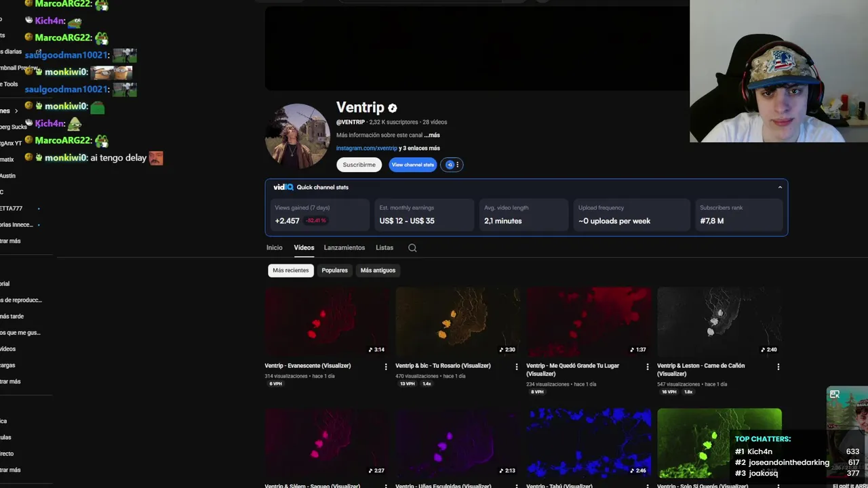The width and height of the screenshot is (868, 488).
Task: Play the gray Carne de Cañón thumbnail
Action: pyautogui.click(x=719, y=322)
